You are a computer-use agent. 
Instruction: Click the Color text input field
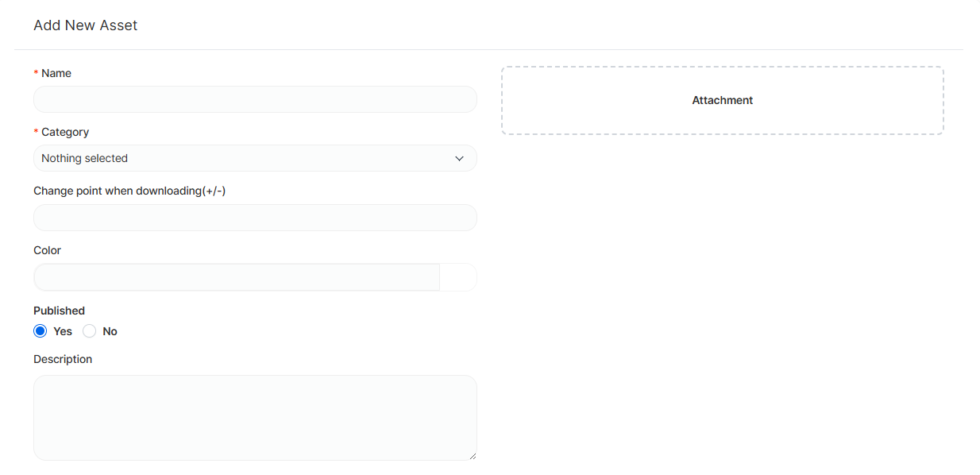tap(237, 277)
